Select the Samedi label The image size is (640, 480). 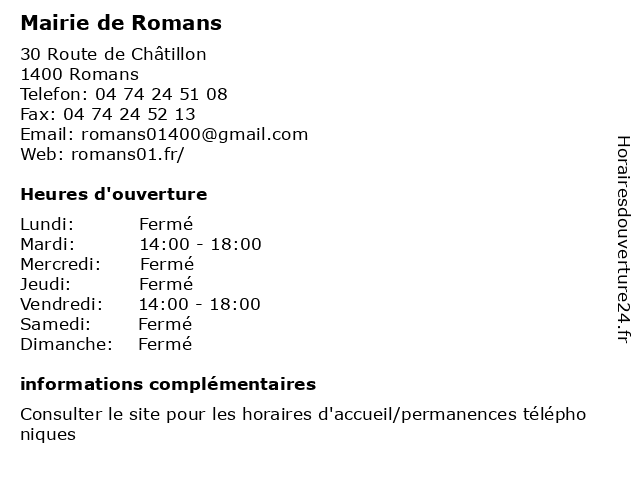[56, 324]
